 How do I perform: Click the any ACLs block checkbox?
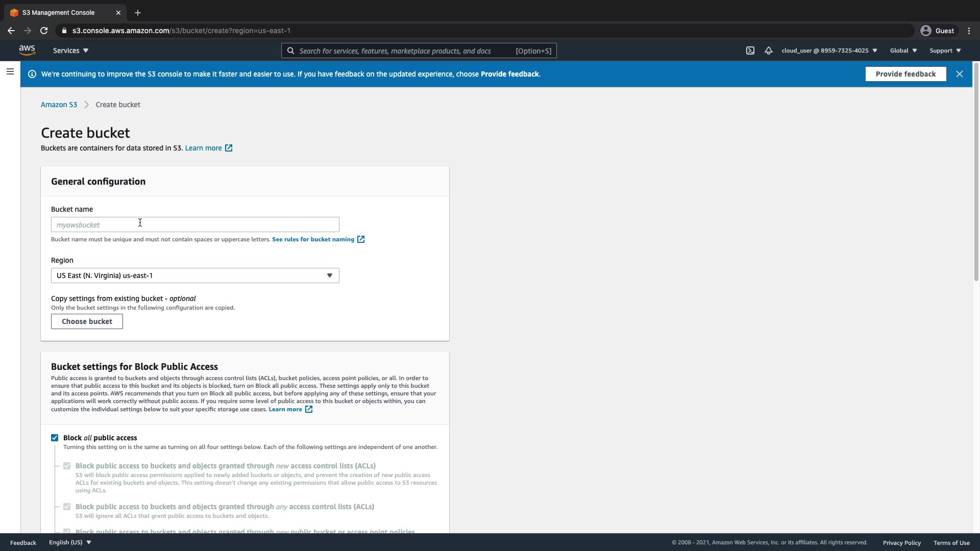pyautogui.click(x=67, y=507)
